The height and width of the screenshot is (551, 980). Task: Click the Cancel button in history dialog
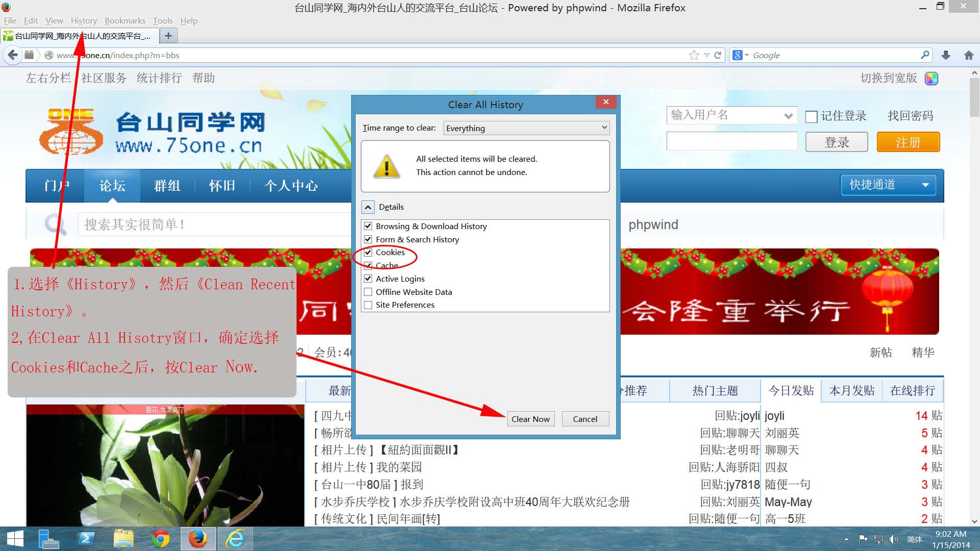[x=584, y=418]
